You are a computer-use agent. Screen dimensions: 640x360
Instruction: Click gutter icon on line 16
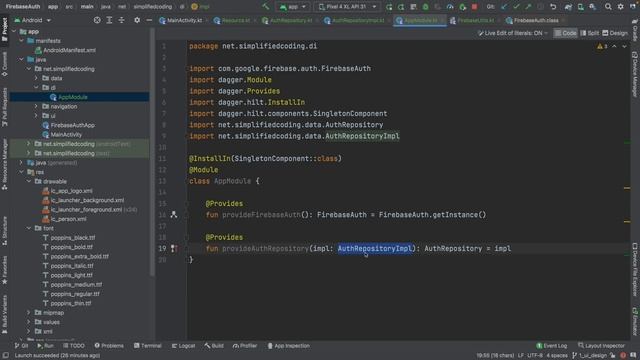(x=174, y=215)
